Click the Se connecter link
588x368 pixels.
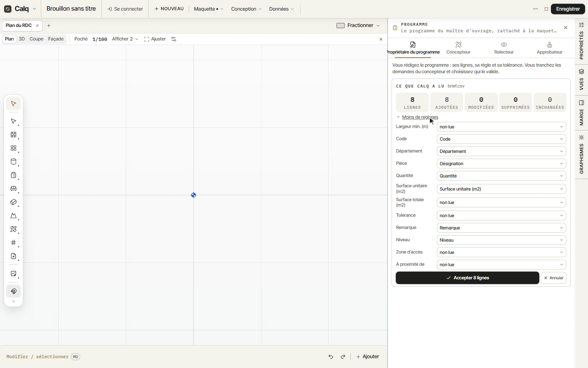[x=125, y=9]
